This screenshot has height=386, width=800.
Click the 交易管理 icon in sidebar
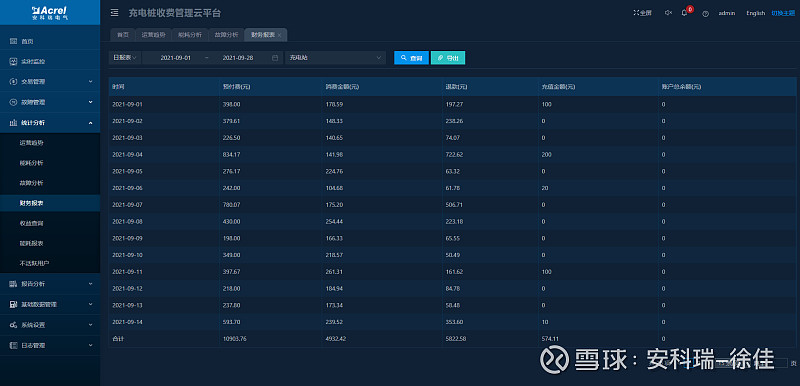pos(14,82)
